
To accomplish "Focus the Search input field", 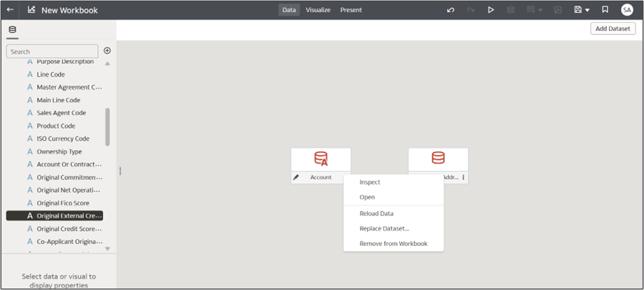I will click(x=52, y=51).
